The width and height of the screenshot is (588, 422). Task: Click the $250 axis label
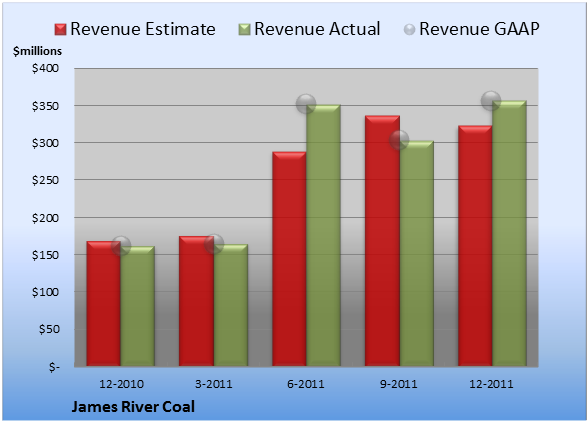(x=45, y=180)
